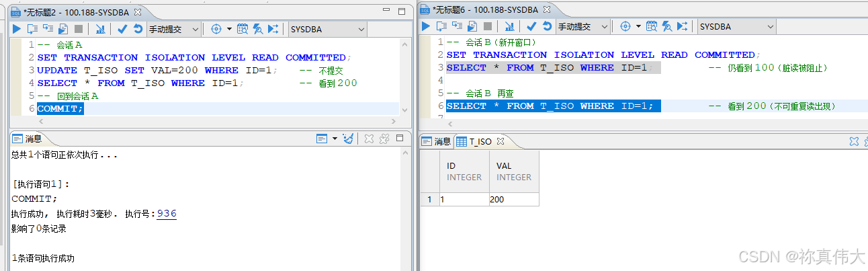Screen dimensions: 868x271
Task: Click the row number 1 header in T_ISO grid
Action: tap(430, 199)
